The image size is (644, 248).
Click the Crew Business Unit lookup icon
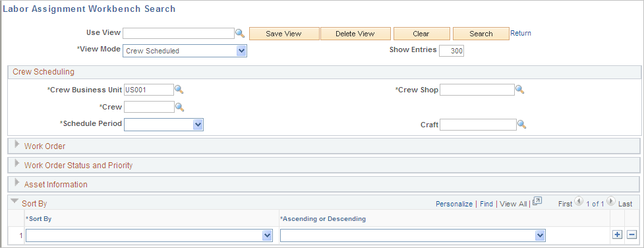(179, 89)
